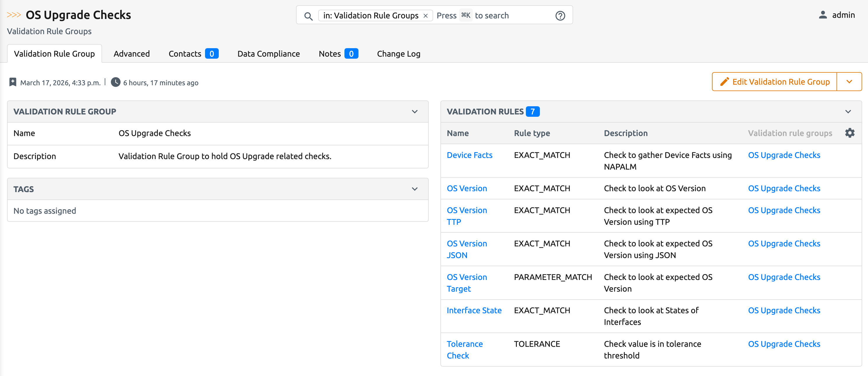Click the search magnifier icon
This screenshot has width=868, height=376.
pos(308,16)
